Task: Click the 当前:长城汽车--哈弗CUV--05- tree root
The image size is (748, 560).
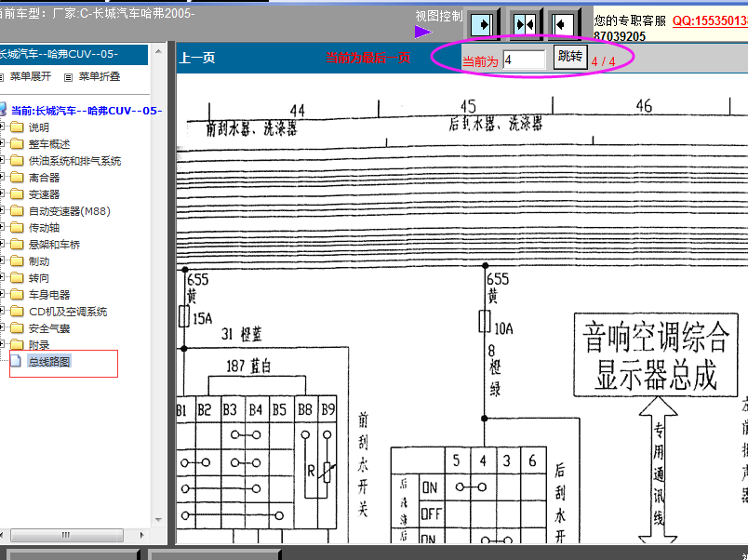Action: click(x=87, y=111)
